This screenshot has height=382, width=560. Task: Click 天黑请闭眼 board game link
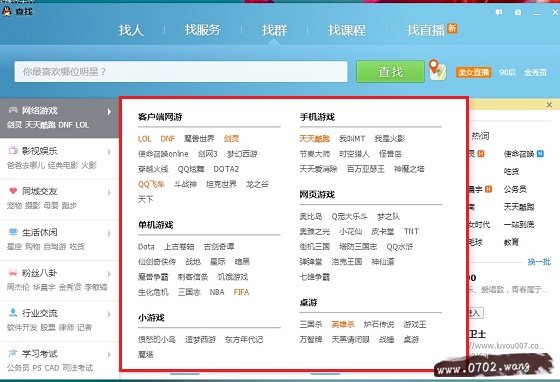[x=350, y=340]
